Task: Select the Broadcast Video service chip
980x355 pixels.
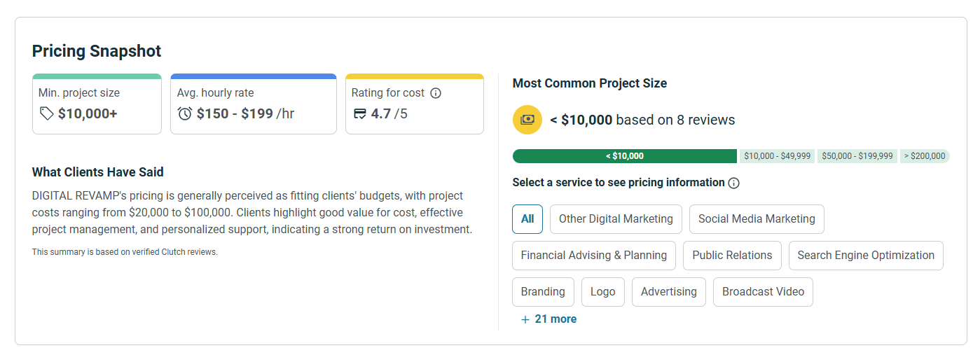Action: tap(763, 292)
